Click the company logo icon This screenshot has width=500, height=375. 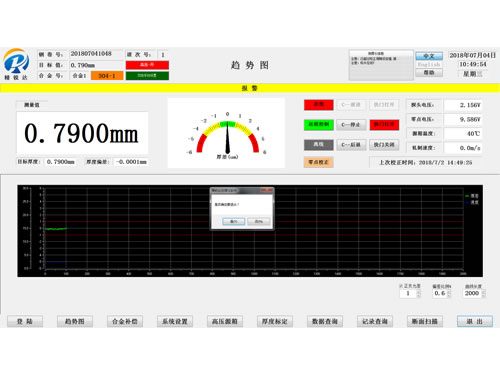coord(16,61)
